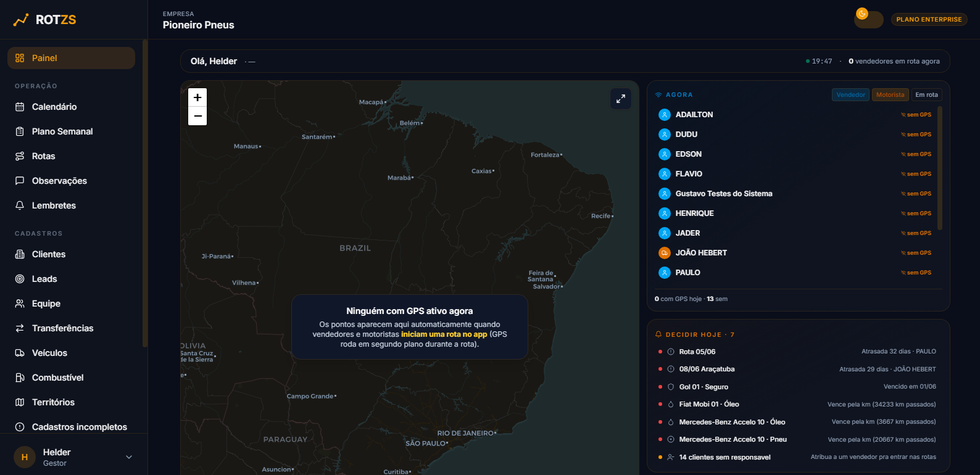Expand the Helder user menu chevron
The width and height of the screenshot is (980, 475).
129,457
